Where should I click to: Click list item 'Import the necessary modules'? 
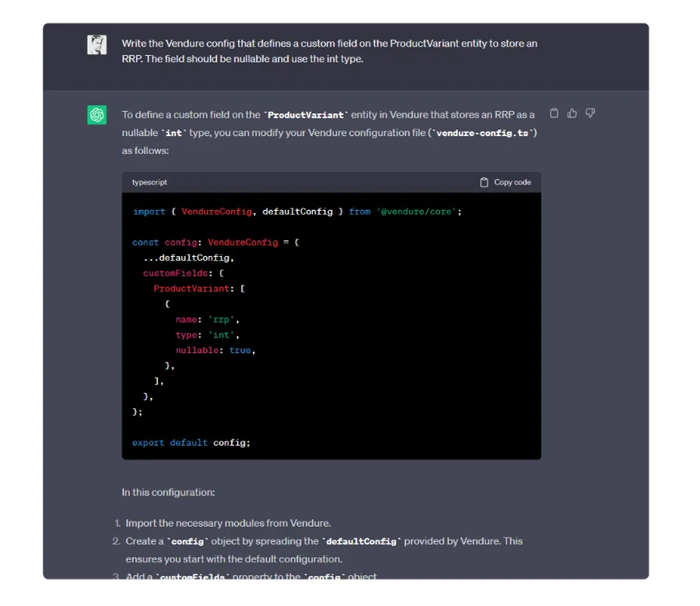(228, 524)
